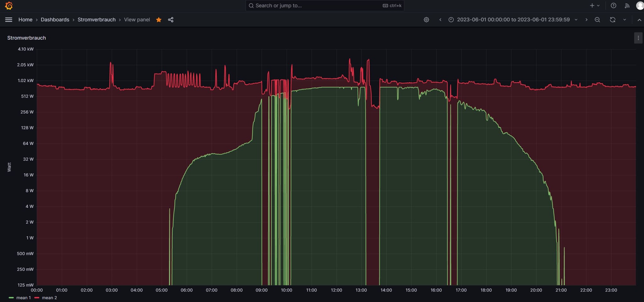Open the time range picker dropdown

coord(513,20)
